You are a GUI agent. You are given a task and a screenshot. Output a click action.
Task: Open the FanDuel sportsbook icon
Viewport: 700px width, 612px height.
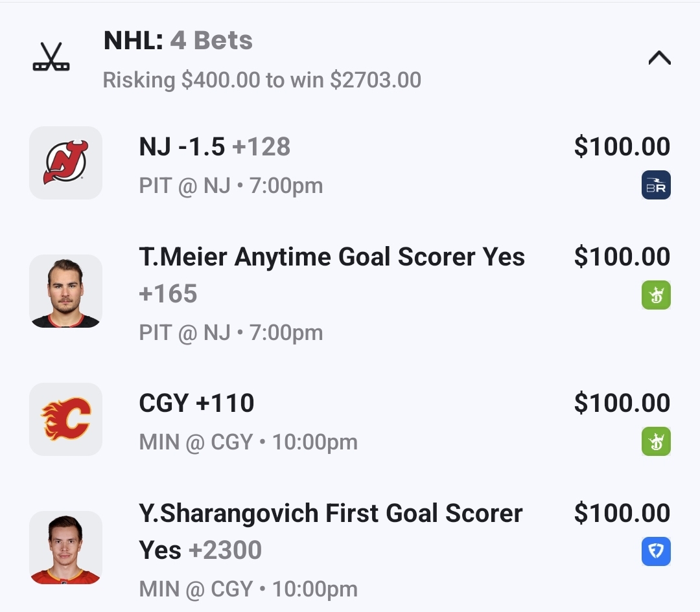coord(656,552)
